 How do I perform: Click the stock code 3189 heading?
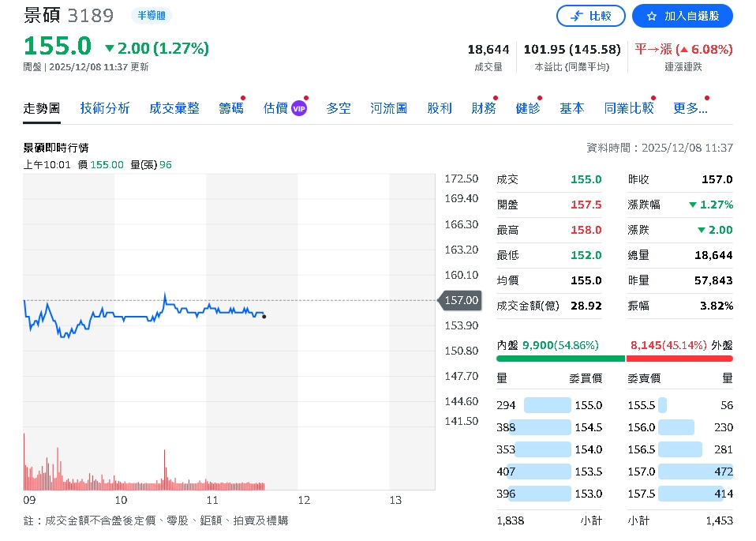pos(92,15)
